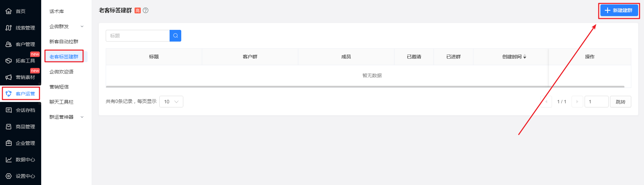Open 群运营神器 menu label
The height and width of the screenshot is (185, 644).
pyautogui.click(x=61, y=117)
